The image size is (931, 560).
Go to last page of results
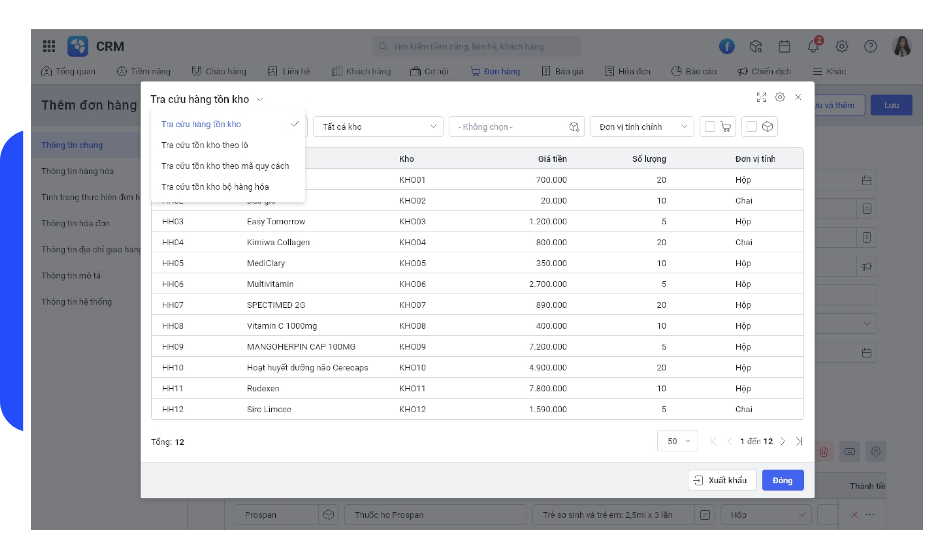799,441
